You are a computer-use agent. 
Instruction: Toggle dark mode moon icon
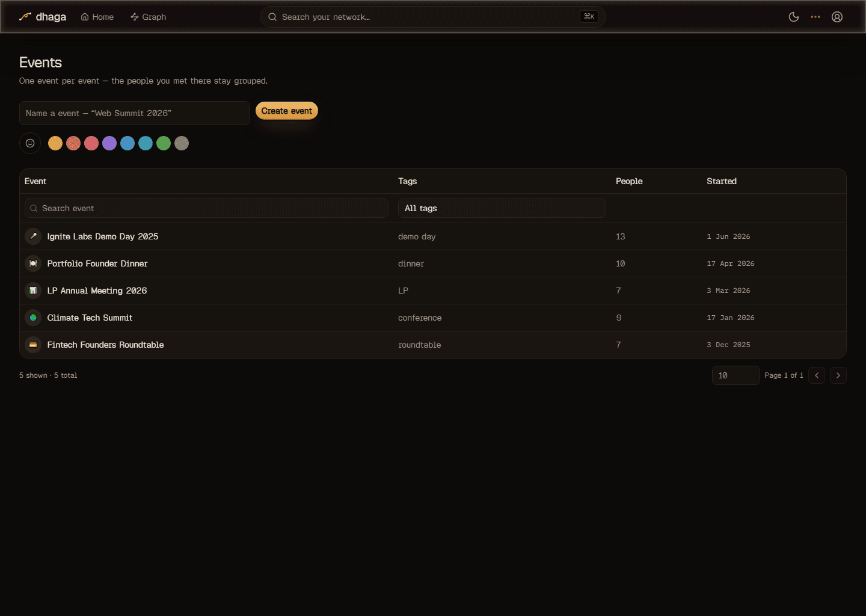(x=794, y=17)
